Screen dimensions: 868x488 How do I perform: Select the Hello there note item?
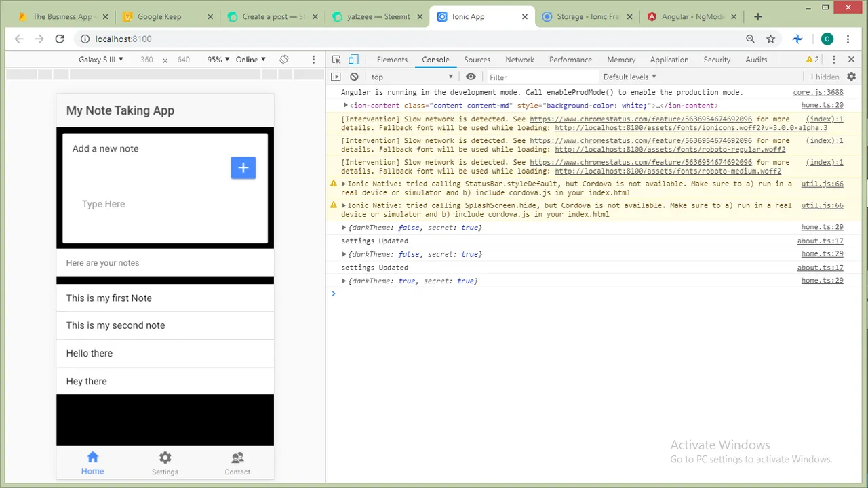click(x=165, y=353)
